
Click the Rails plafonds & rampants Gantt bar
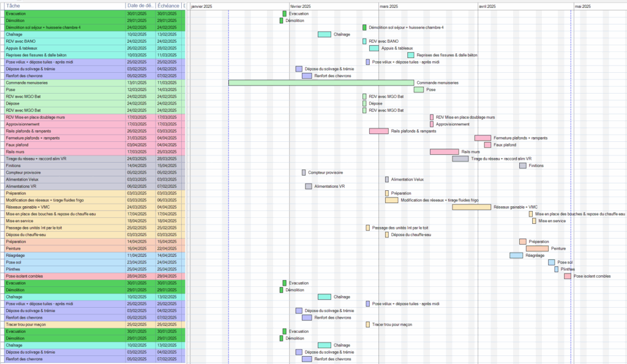378,131
